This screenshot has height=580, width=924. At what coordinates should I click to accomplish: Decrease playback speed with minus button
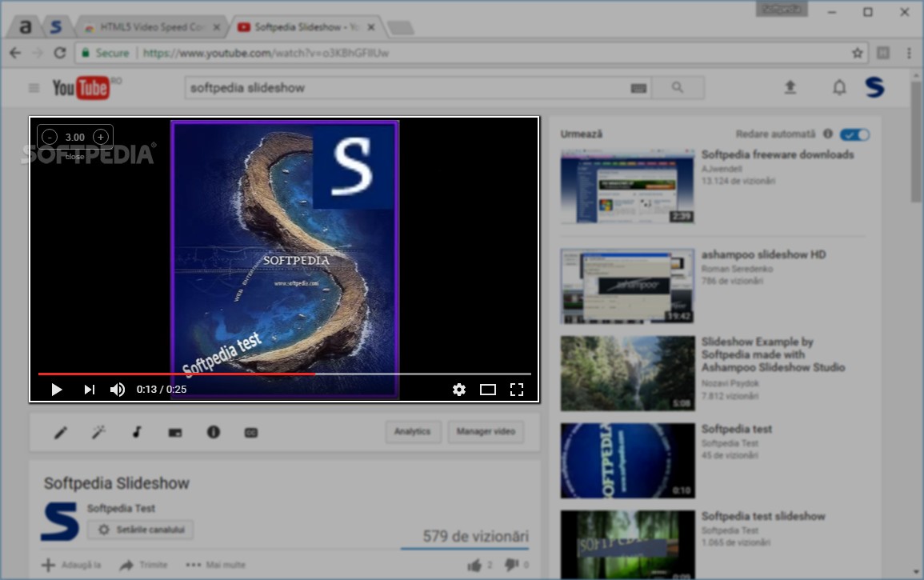50,137
